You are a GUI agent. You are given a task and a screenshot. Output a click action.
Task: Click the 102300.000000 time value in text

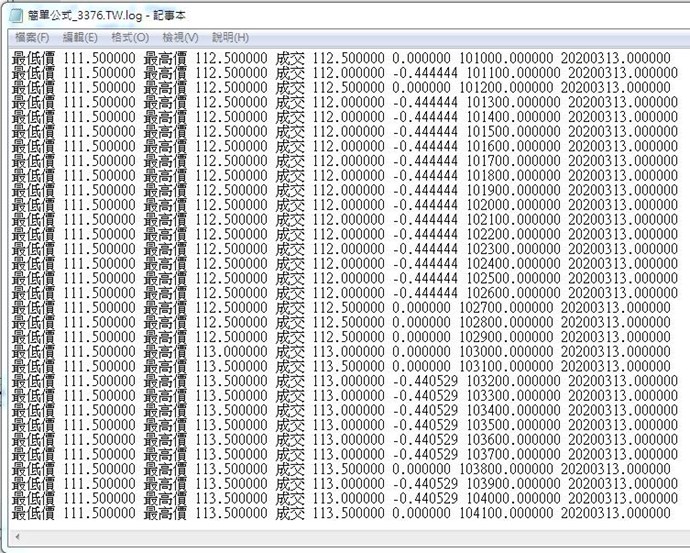[x=512, y=248]
